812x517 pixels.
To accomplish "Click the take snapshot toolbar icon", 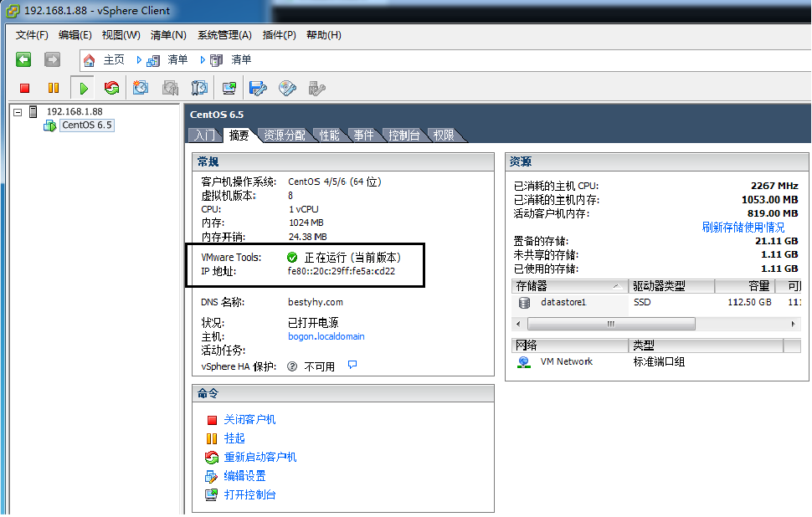I will [141, 88].
